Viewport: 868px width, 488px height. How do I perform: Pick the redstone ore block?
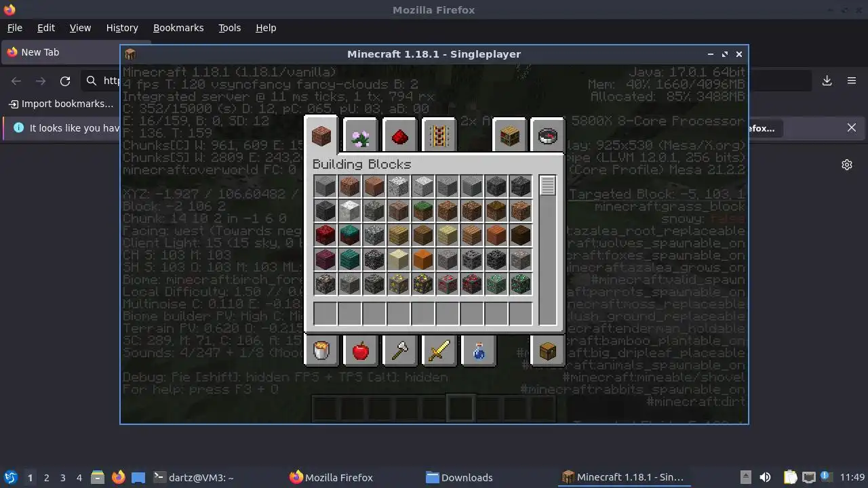point(448,284)
